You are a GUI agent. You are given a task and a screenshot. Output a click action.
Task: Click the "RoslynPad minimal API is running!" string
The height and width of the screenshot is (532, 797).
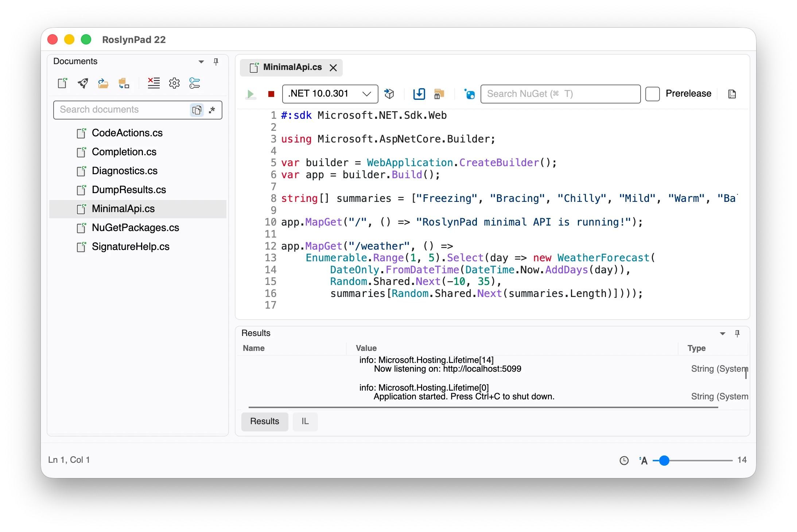pos(524,222)
